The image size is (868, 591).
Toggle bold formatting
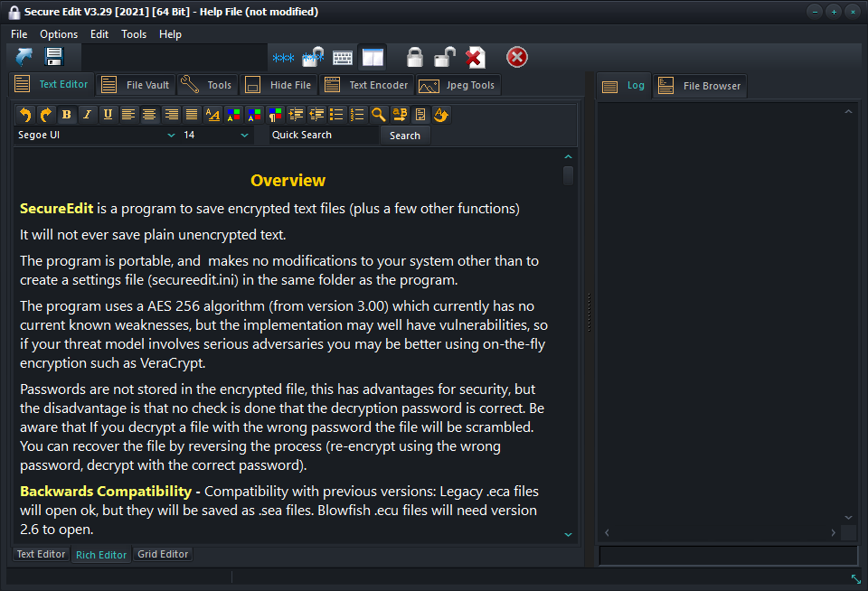[x=66, y=115]
